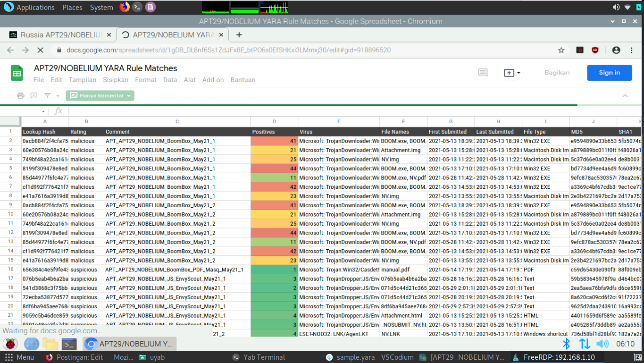The image size is (644, 363).
Task: Open the Format menu
Action: [146, 80]
